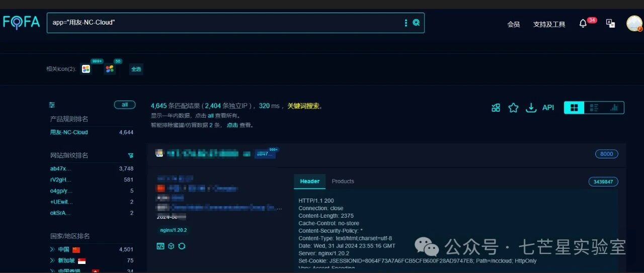644x273 pixels.
Task: Filter by fingerprint okSrA...
Action: point(60,213)
